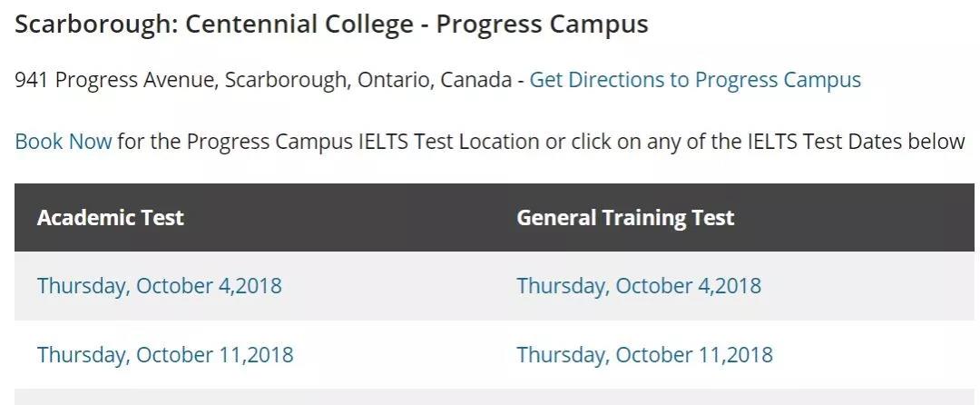Select General Training Thursday, October 4, 2018
The width and height of the screenshot is (980, 405).
tap(639, 286)
